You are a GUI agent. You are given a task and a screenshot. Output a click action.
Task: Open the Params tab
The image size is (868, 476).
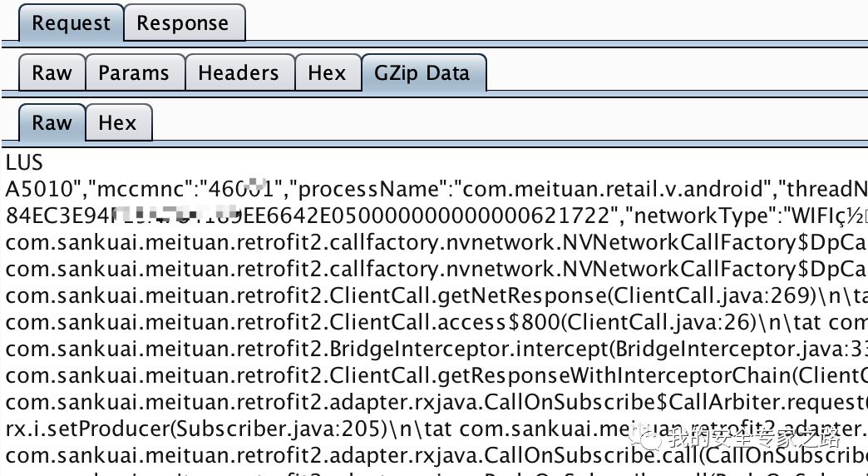pyautogui.click(x=135, y=72)
